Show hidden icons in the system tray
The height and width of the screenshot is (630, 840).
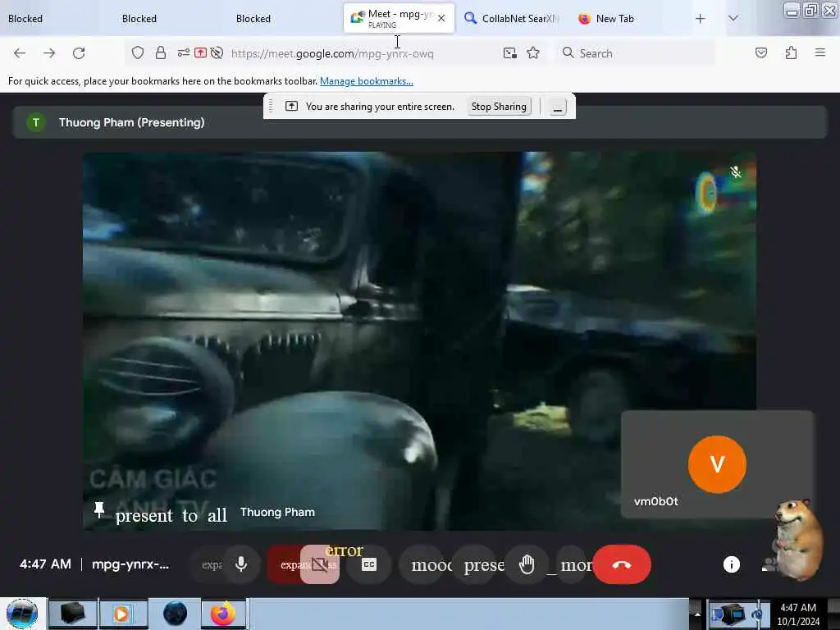click(697, 614)
